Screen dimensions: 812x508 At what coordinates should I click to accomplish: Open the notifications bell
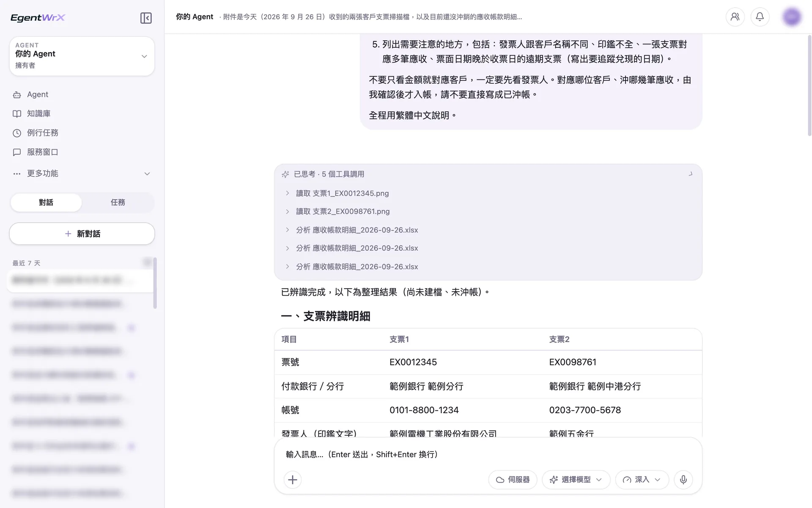760,17
